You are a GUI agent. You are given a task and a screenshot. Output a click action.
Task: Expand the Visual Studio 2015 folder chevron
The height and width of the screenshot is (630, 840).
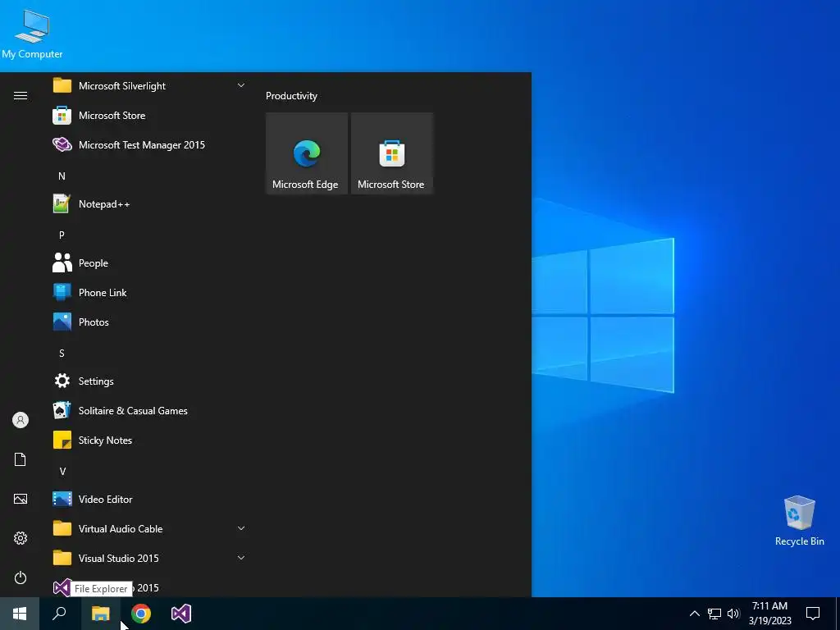(241, 558)
